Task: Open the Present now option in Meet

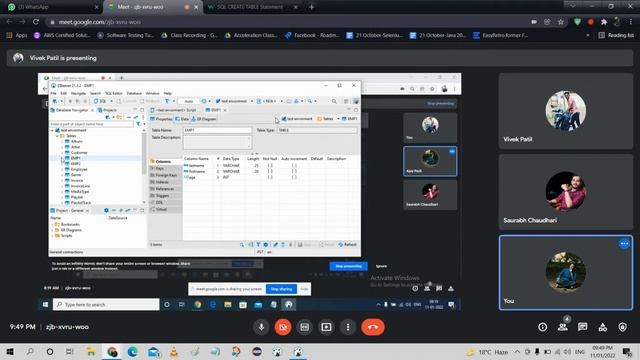Action: coord(326,327)
